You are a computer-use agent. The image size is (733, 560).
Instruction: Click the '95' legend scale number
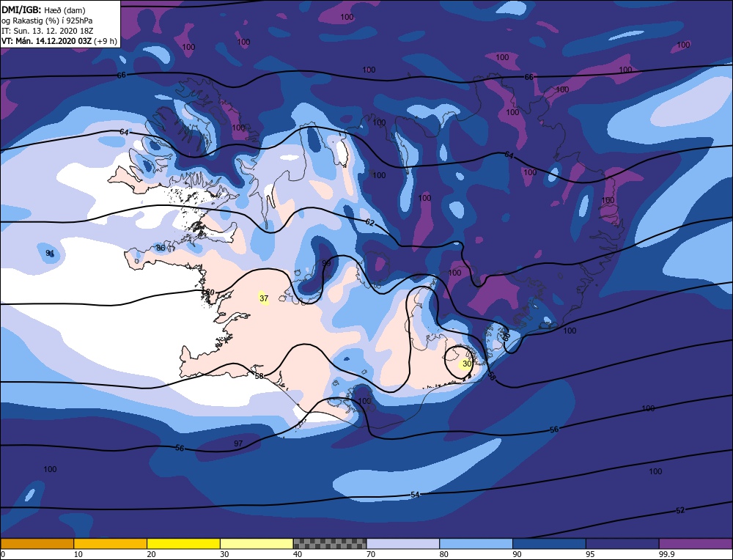click(590, 554)
